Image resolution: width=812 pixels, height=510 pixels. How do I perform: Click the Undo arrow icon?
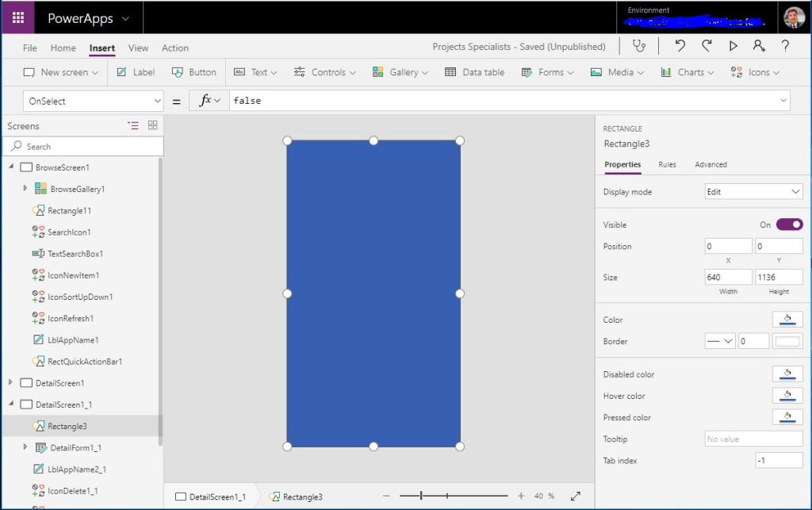point(680,46)
